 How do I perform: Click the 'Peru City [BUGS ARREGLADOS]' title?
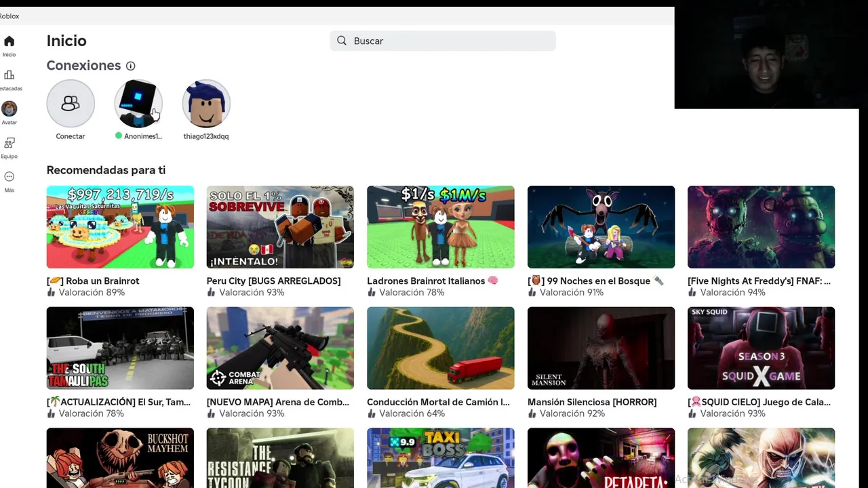(x=274, y=281)
